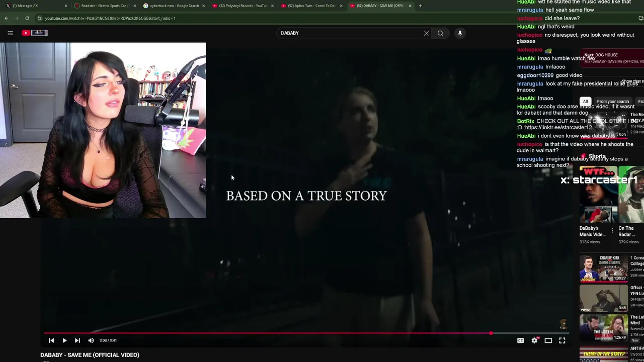The width and height of the screenshot is (644, 362).
Task: Click the DABABY - SAVE ME (OFFICIAL VIDEO) title
Action: pyautogui.click(x=90, y=355)
